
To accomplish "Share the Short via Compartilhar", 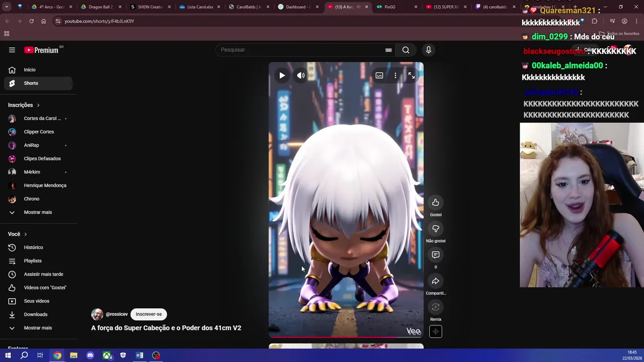I will pos(436,281).
